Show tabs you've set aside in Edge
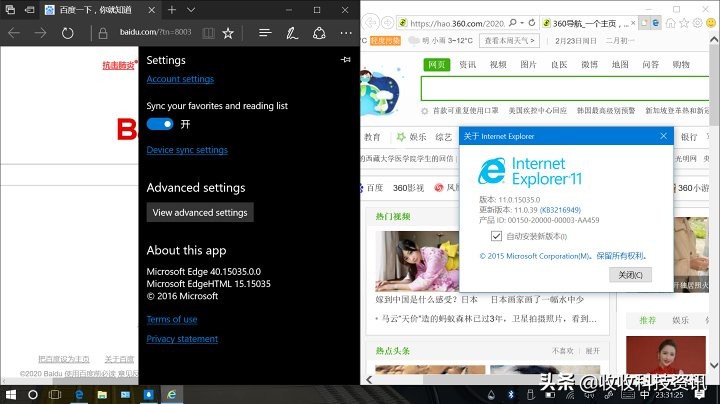Screen dimensions: 720x404 click(x=10, y=10)
